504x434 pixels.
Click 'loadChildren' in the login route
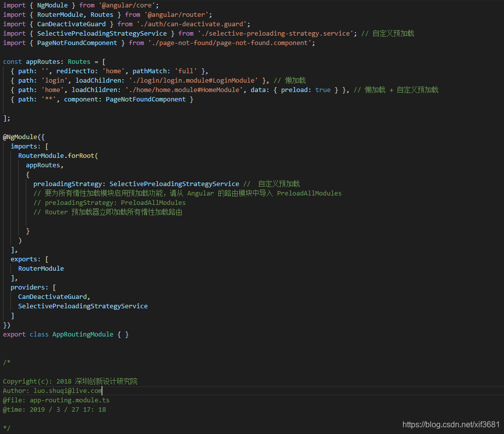pos(98,81)
